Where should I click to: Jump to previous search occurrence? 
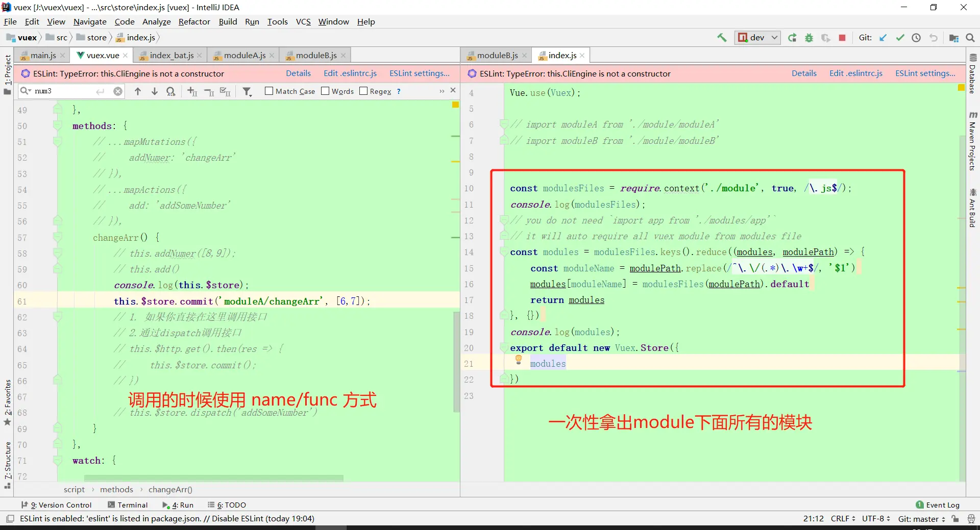coord(138,91)
